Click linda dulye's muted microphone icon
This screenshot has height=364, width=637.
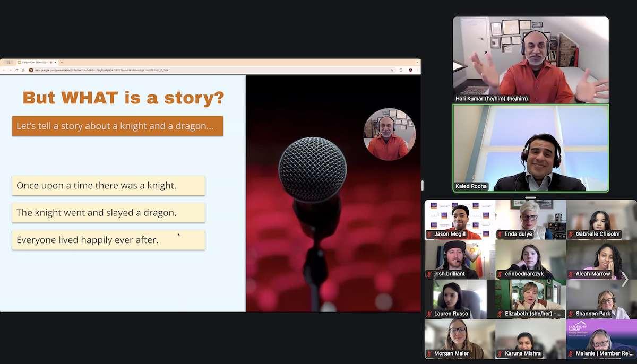coord(500,234)
